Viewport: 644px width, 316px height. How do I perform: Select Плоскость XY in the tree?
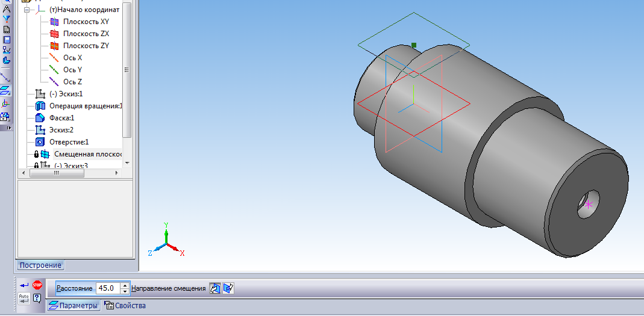(86, 22)
